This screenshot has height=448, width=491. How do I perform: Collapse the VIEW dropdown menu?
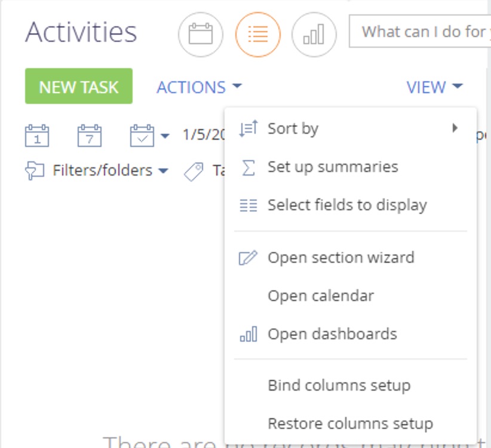pos(435,87)
